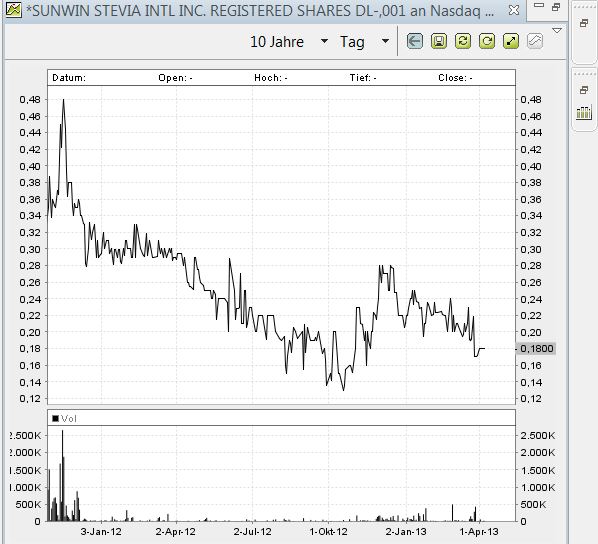Click the single-arrow reload icon

487,41
